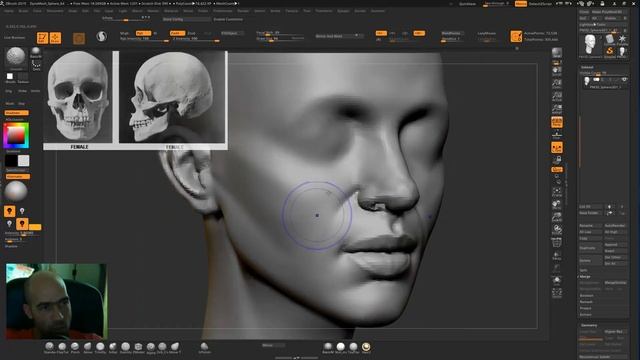Click the BPR render icon
640x360 pixels.
click(557, 52)
